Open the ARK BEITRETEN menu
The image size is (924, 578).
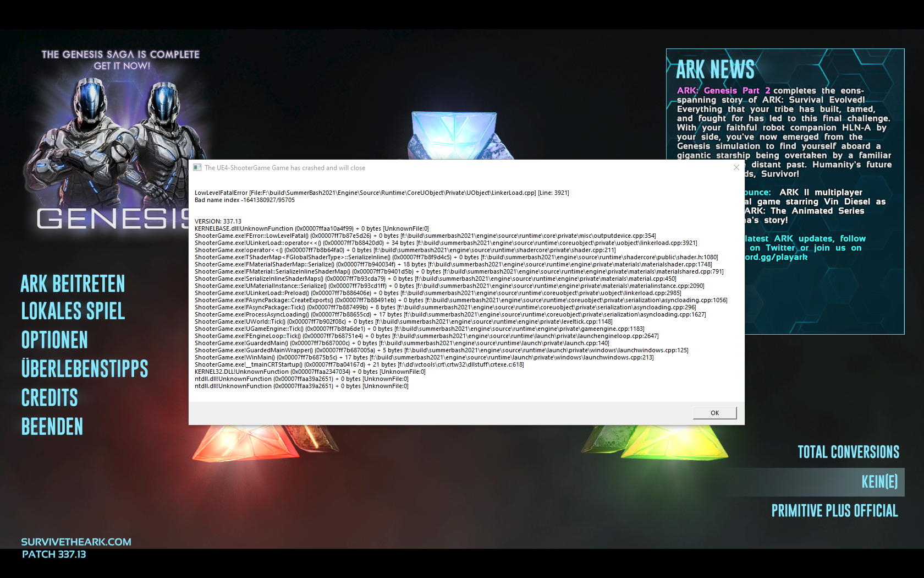(73, 284)
